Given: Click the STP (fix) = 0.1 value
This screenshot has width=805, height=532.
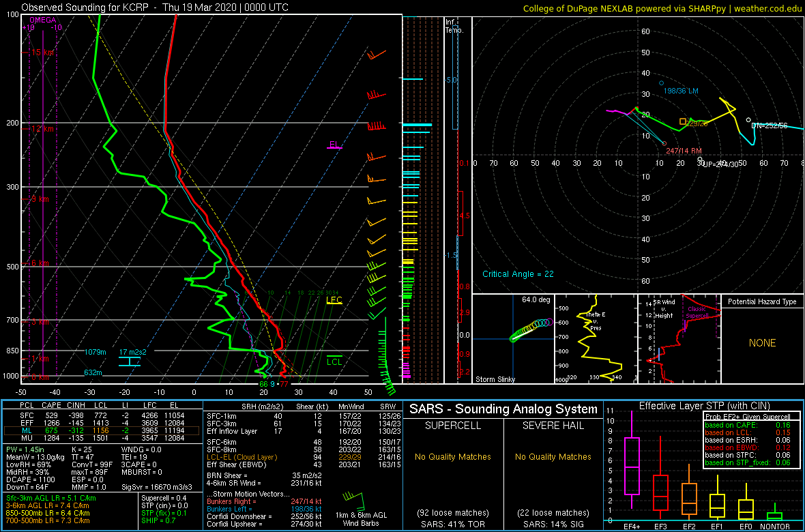Looking at the screenshot, I should coord(164,514).
